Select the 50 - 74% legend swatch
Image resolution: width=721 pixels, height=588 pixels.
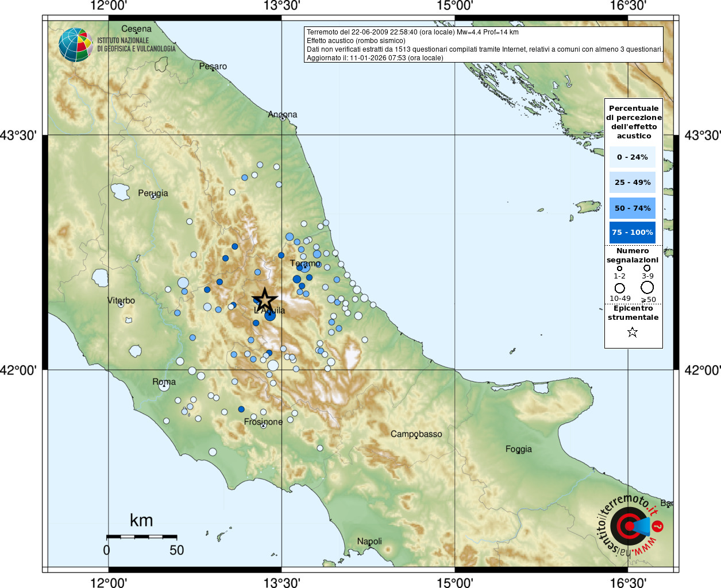[x=633, y=208]
